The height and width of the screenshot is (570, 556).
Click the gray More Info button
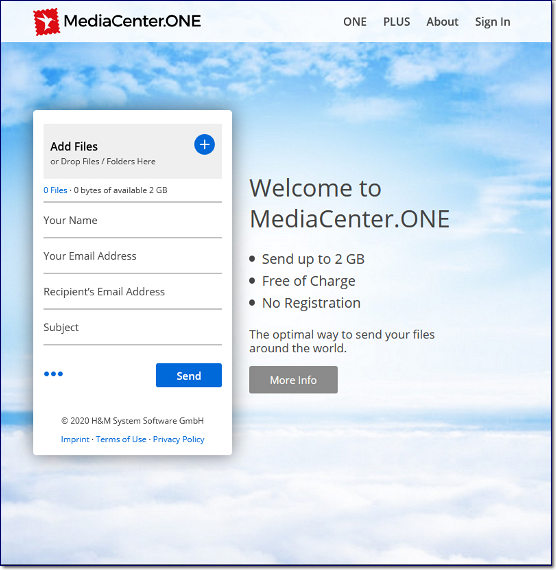(293, 380)
